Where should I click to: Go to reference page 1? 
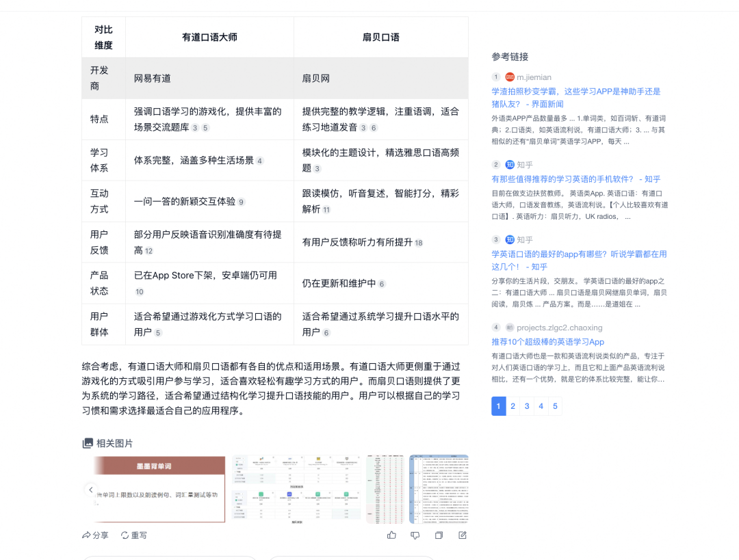(499, 406)
